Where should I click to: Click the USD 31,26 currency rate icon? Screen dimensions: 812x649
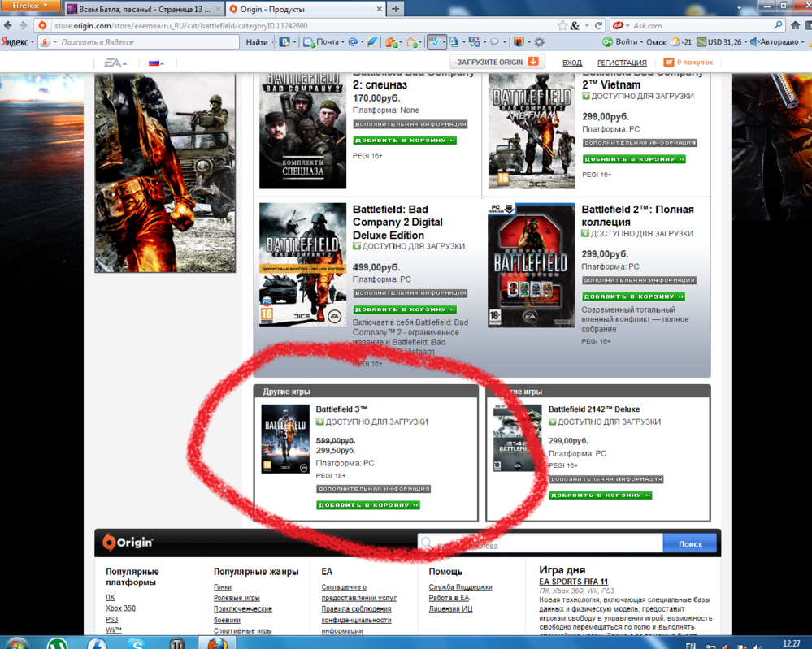[701, 42]
